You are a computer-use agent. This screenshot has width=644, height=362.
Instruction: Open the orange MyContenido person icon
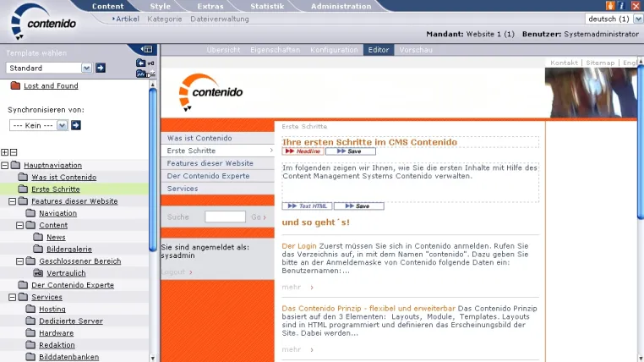click(x=610, y=5)
